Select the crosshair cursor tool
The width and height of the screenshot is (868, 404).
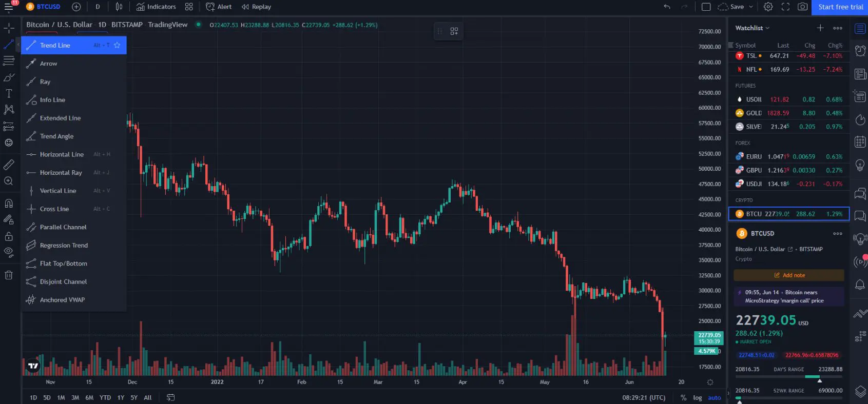(9, 28)
